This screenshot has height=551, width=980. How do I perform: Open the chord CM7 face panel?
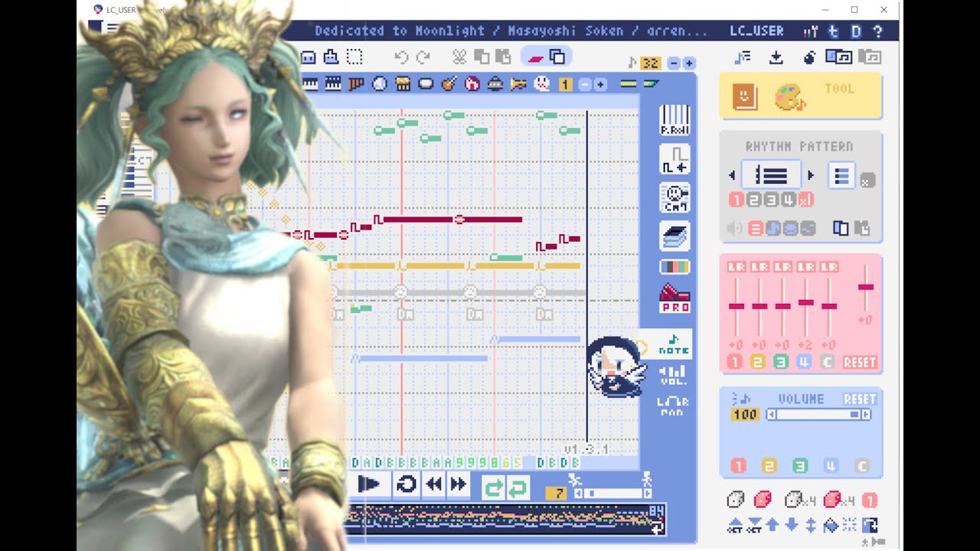(675, 197)
